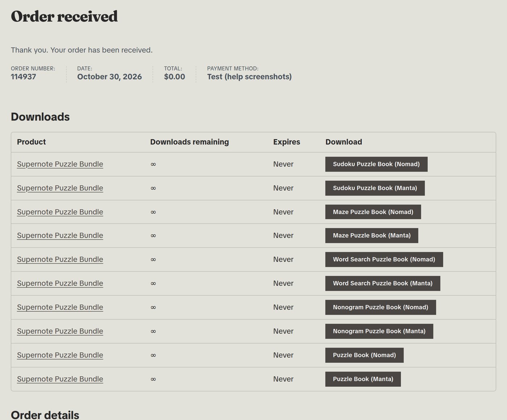This screenshot has width=507, height=420.
Task: Download Maze Puzzle Book (Nomad)
Action: point(373,212)
